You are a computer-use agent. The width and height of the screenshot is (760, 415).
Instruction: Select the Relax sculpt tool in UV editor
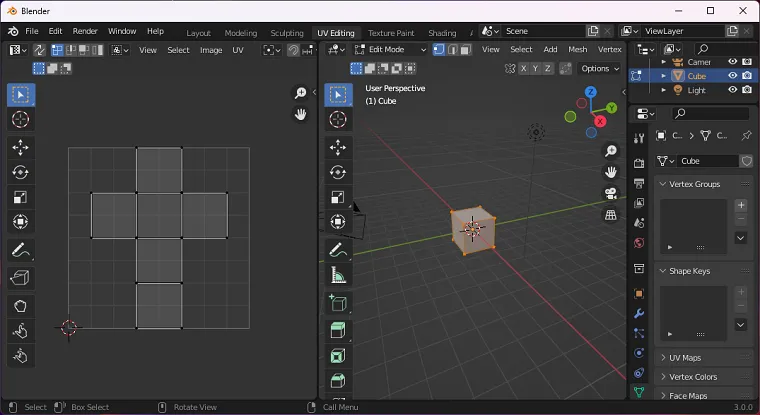click(20, 331)
